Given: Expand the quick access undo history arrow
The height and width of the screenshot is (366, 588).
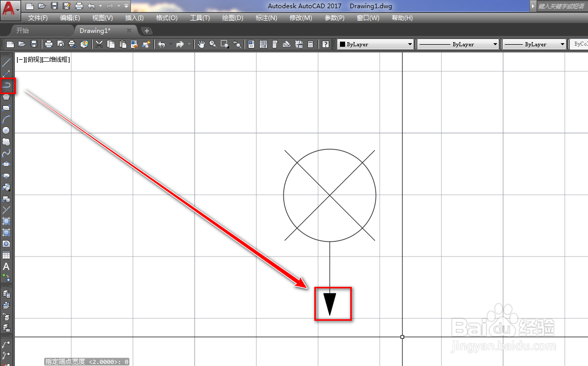Looking at the screenshot, I should [101, 6].
